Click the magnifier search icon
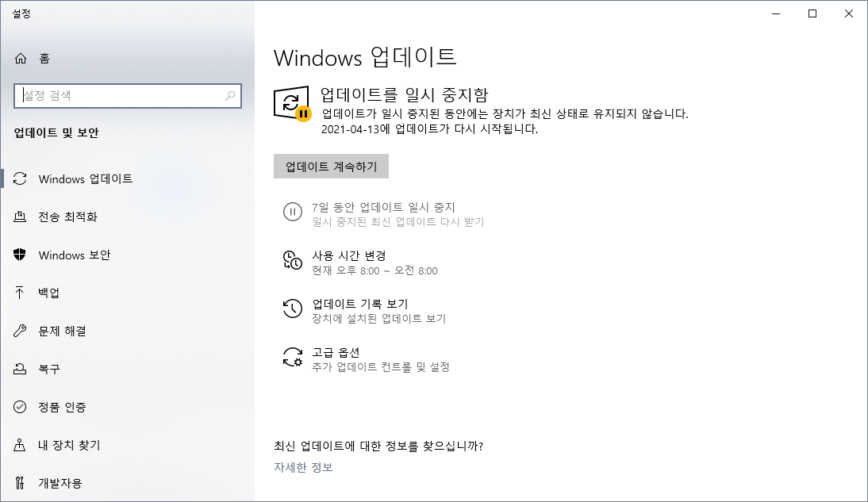The height and width of the screenshot is (502, 868). (230, 96)
